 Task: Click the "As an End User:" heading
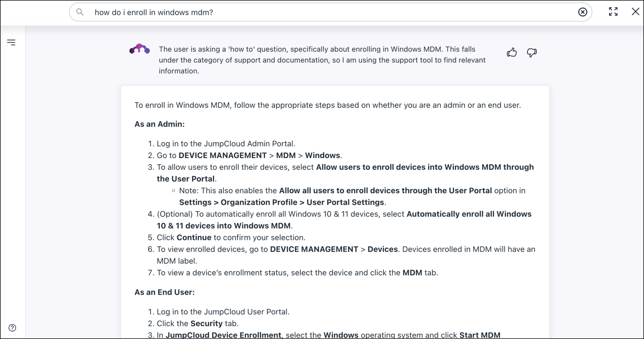coord(164,292)
